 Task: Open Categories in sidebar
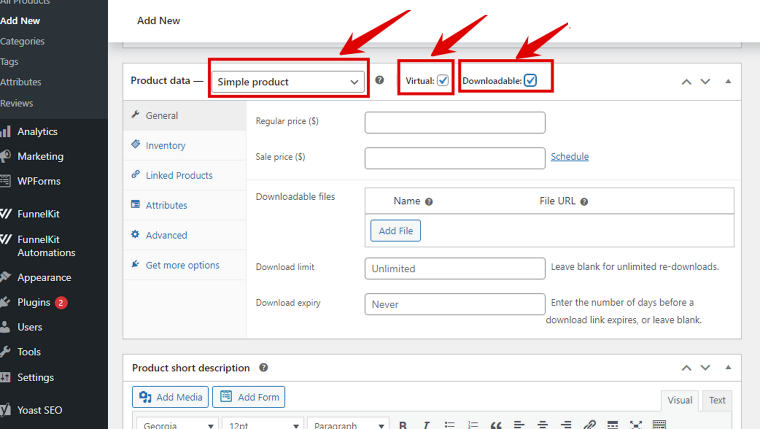tap(22, 41)
